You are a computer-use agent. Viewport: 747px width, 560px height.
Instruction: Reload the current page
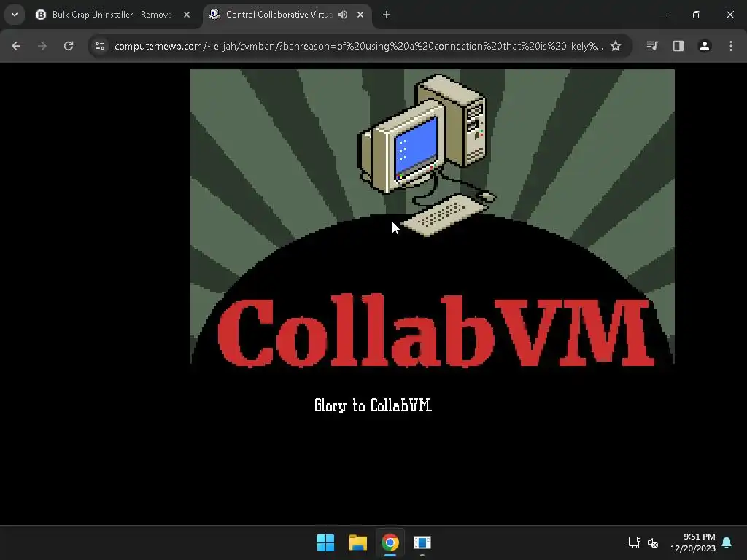[69, 46]
